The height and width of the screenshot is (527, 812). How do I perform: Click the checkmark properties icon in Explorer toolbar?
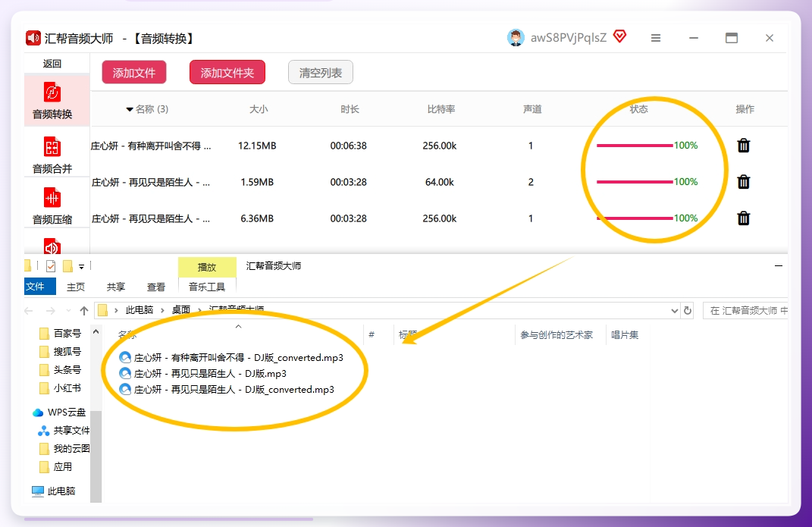[x=51, y=266]
